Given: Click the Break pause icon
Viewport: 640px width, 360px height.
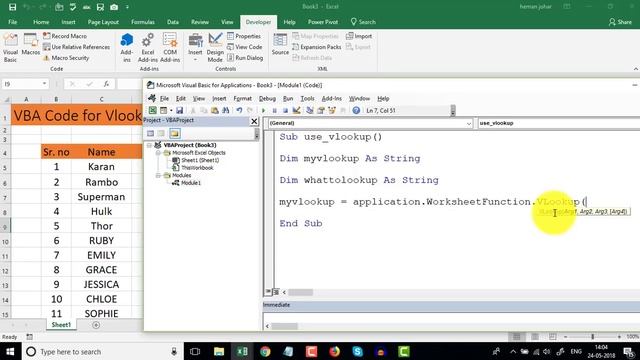Looking at the screenshot, I should tap(274, 110).
